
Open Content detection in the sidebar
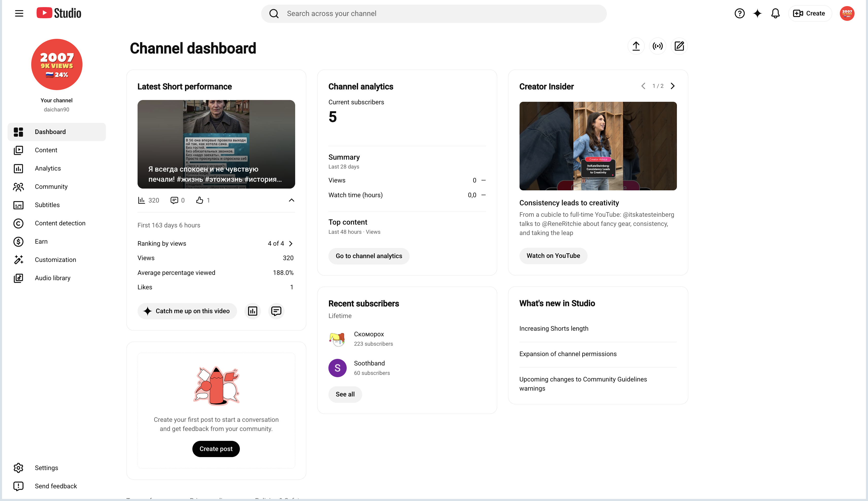point(57,223)
